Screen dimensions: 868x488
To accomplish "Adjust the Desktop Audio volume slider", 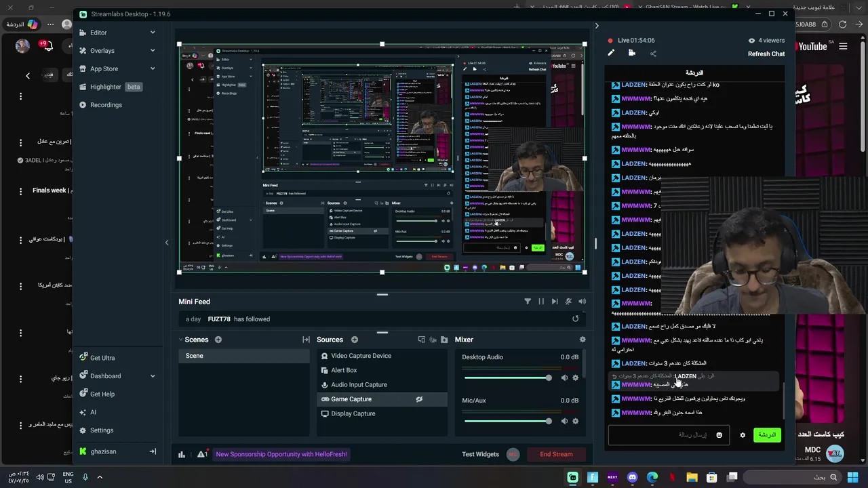I will tap(509, 378).
